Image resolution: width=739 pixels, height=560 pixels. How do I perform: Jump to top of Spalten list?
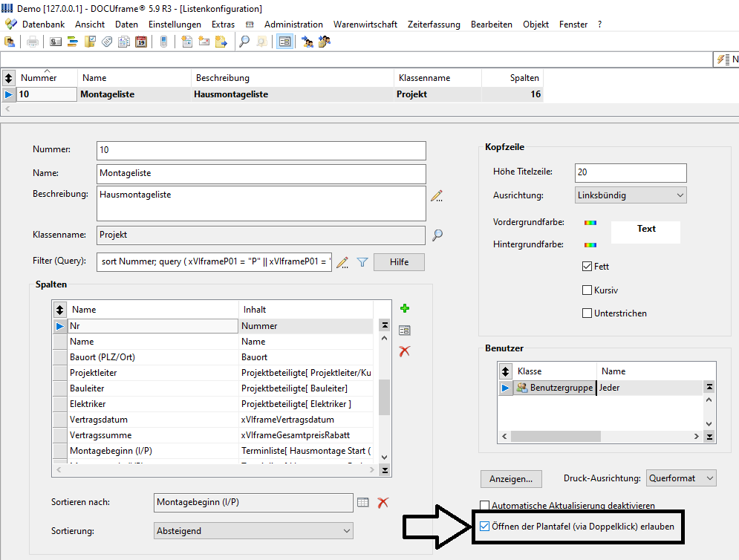click(x=385, y=325)
